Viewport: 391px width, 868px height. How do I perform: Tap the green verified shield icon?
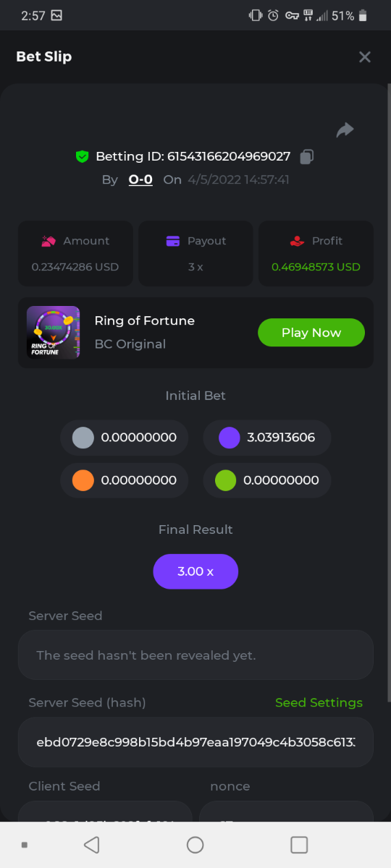point(82,156)
